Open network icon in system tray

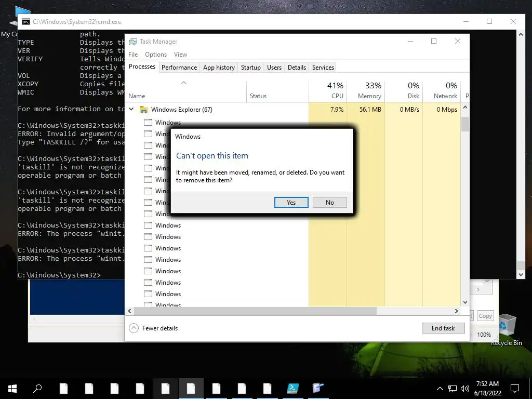(x=453, y=389)
